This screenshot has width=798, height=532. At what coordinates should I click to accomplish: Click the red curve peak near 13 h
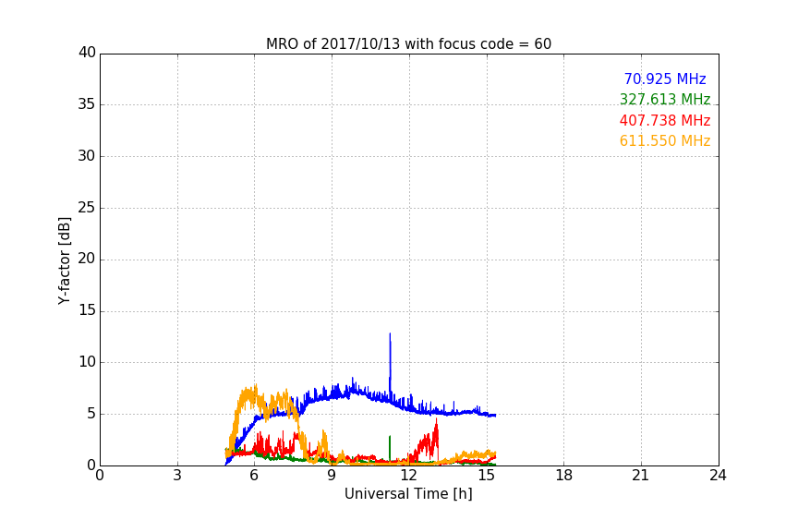(436, 420)
